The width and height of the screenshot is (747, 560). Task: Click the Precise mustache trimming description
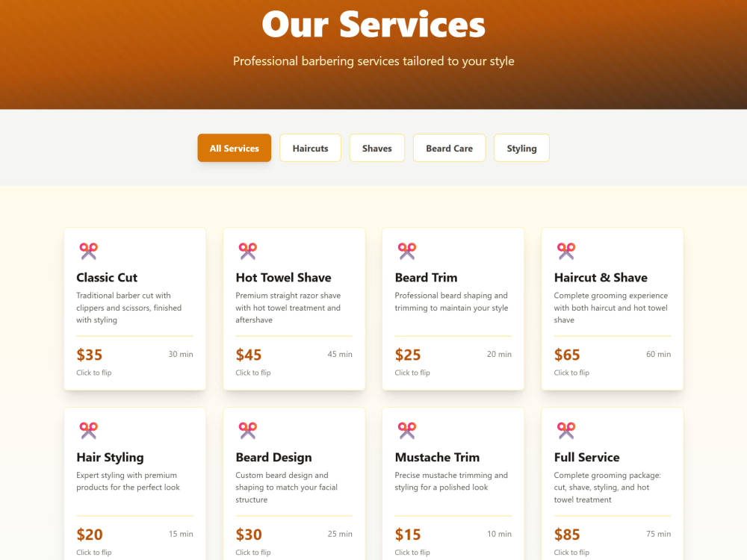[x=451, y=482]
